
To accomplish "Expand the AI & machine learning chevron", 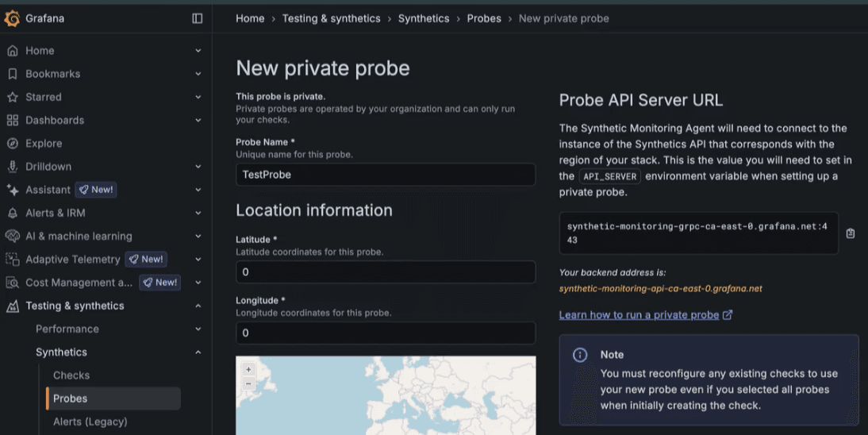I will (x=198, y=236).
